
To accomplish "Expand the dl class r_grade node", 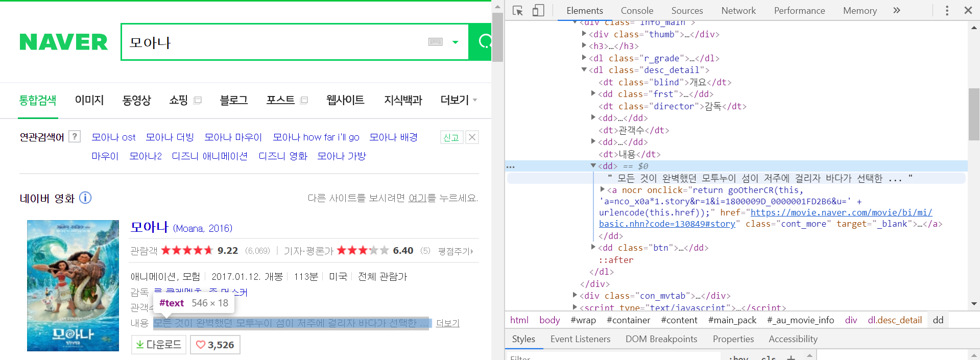I will point(584,58).
